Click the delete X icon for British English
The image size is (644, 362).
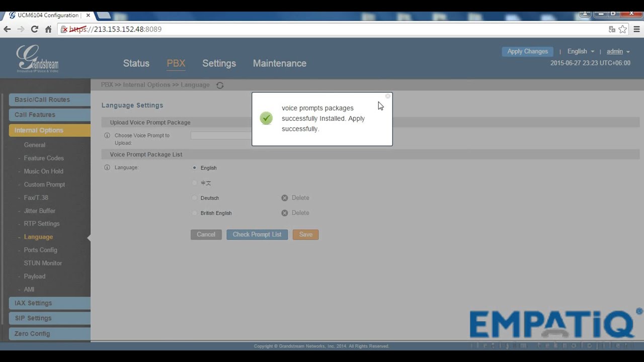click(285, 213)
